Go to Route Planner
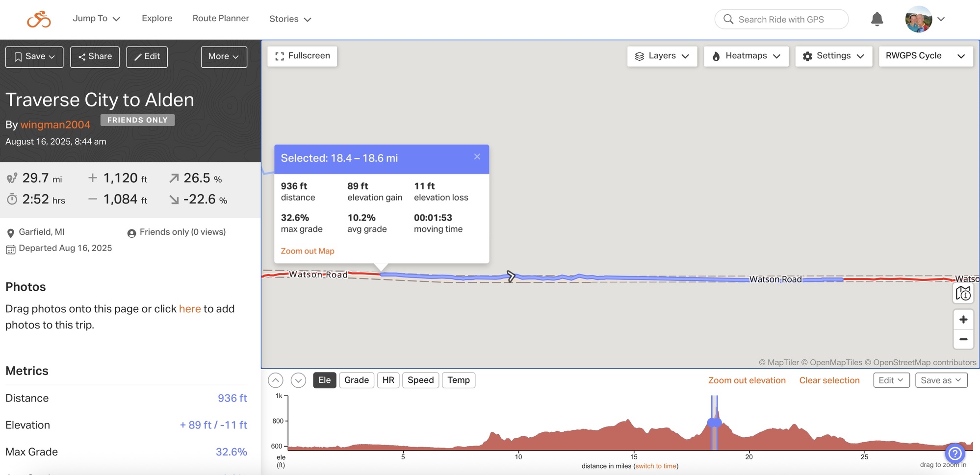The height and width of the screenshot is (475, 980). click(x=221, y=19)
